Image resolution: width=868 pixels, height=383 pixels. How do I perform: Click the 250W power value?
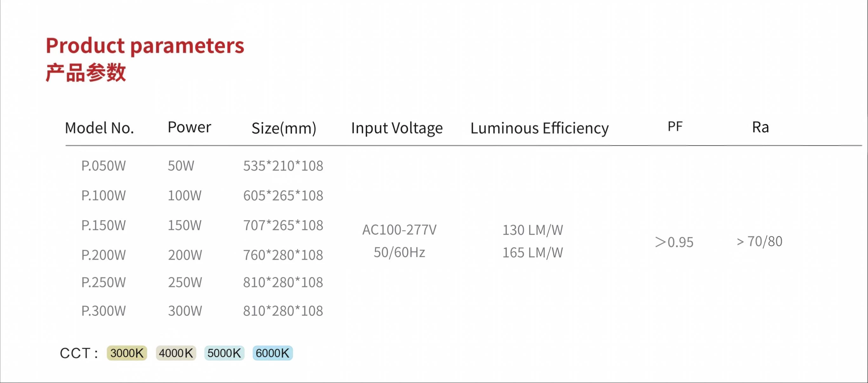185,282
